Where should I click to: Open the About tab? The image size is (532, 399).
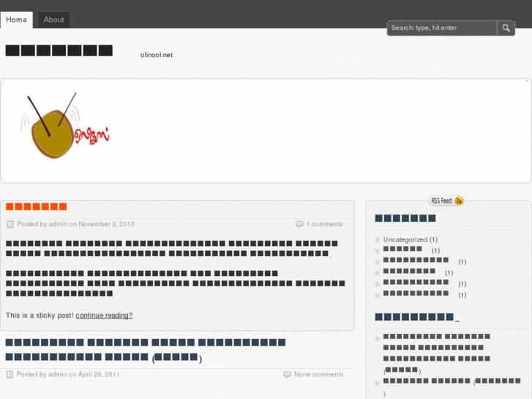click(53, 20)
